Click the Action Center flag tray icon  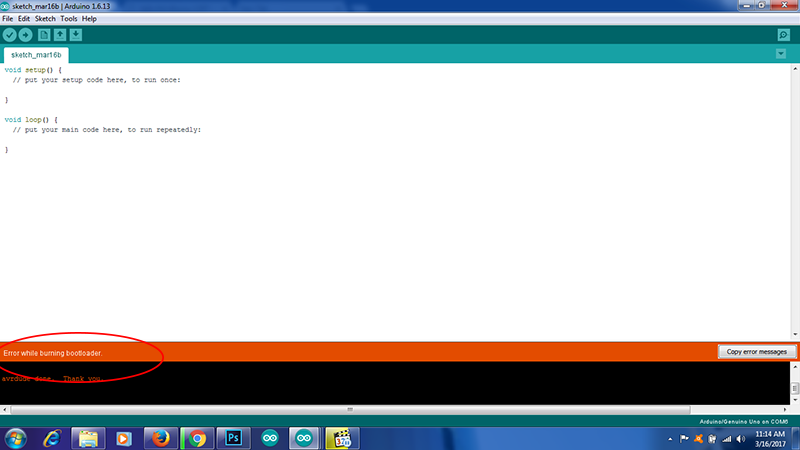click(684, 439)
